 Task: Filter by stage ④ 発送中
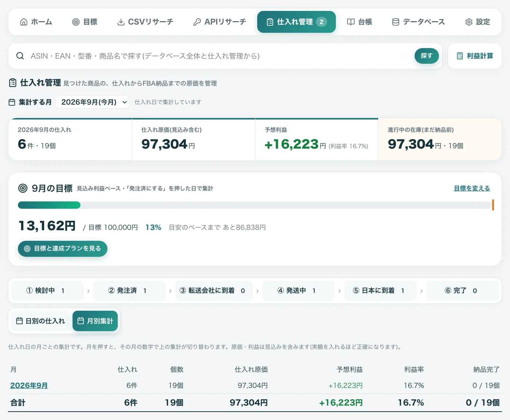298,291
